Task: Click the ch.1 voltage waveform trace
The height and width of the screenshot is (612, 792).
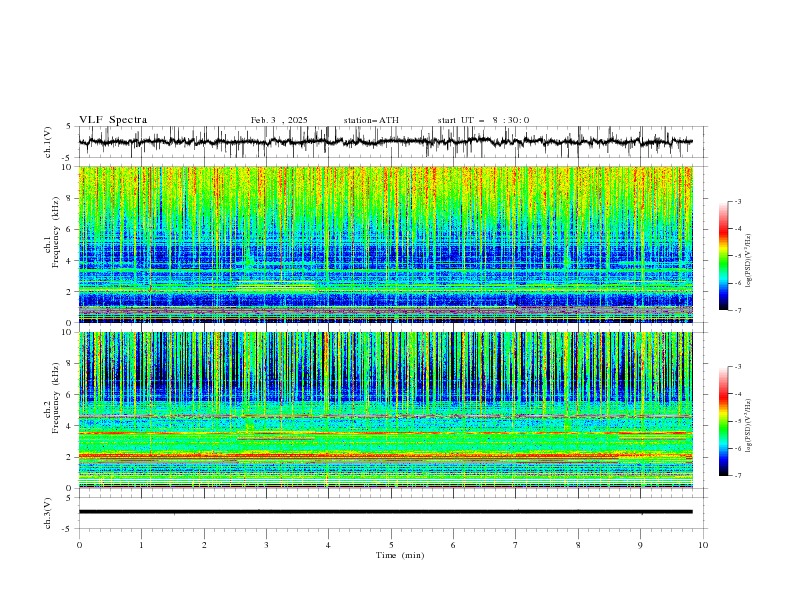Action: [385, 142]
